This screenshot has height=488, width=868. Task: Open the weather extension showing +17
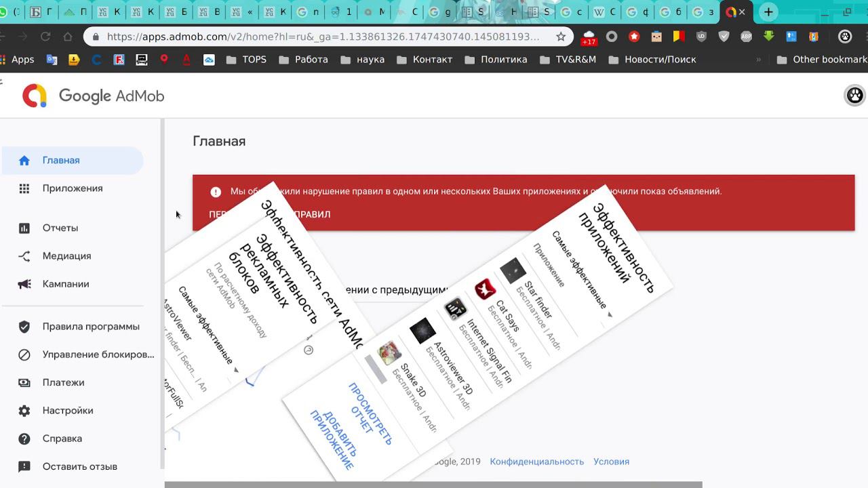coord(589,37)
